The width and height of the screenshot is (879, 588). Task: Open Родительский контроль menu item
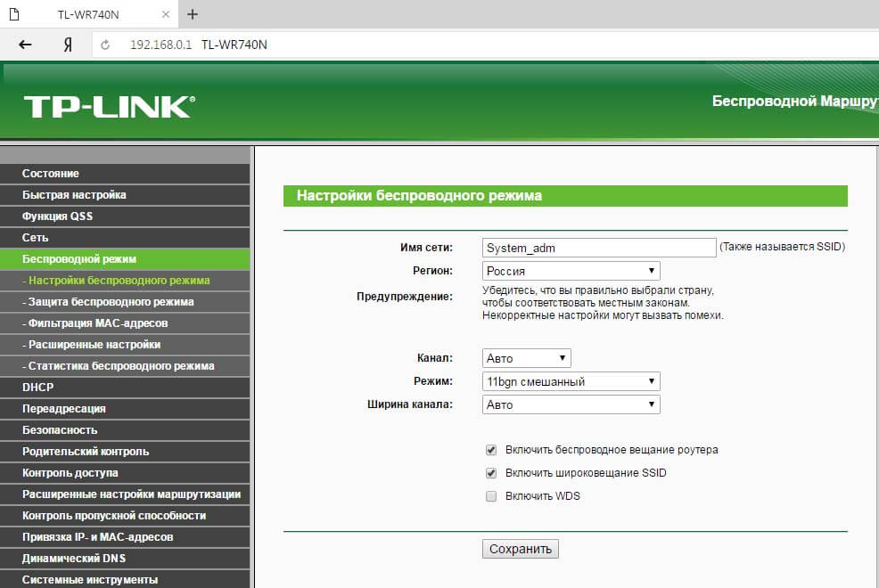[125, 452]
